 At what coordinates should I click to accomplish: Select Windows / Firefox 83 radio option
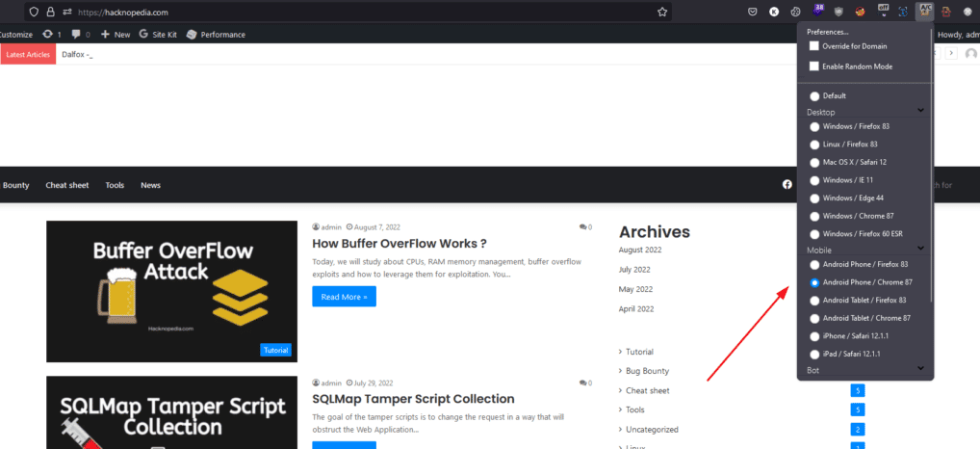point(814,126)
